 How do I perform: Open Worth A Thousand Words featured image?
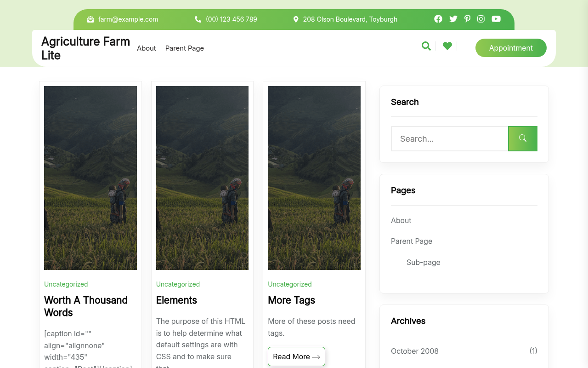(x=90, y=178)
